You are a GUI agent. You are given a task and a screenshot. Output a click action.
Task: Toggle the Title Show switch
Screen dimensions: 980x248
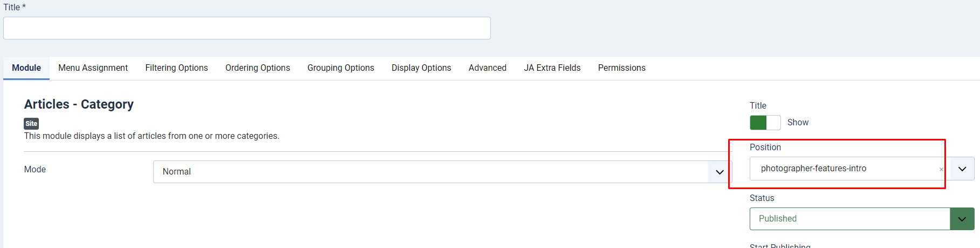765,123
